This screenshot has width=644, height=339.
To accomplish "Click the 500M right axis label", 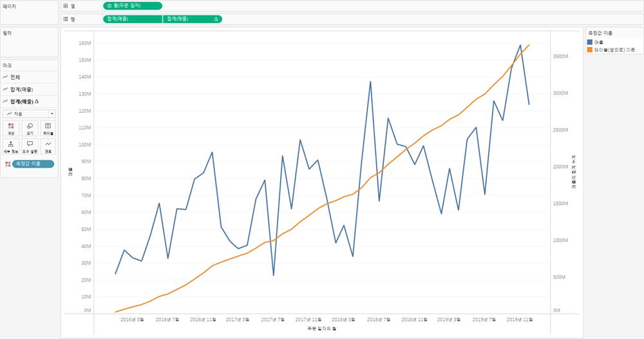I will [x=560, y=277].
